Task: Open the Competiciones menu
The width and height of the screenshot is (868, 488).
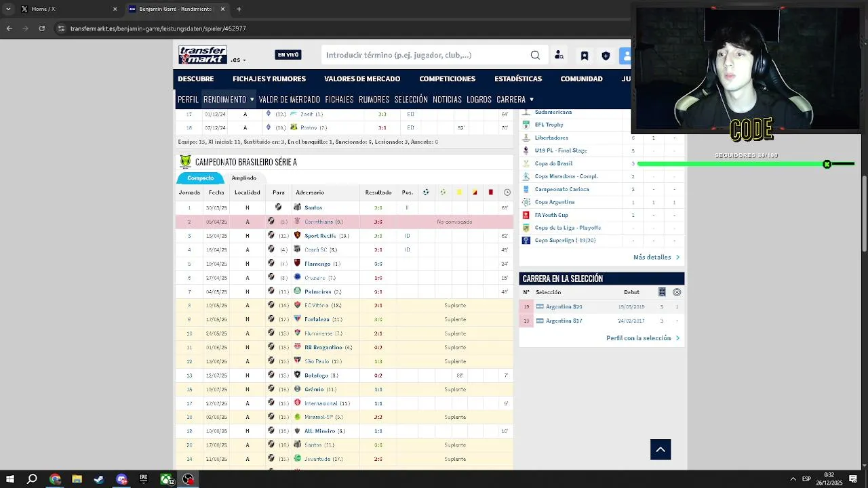Action: [447, 79]
